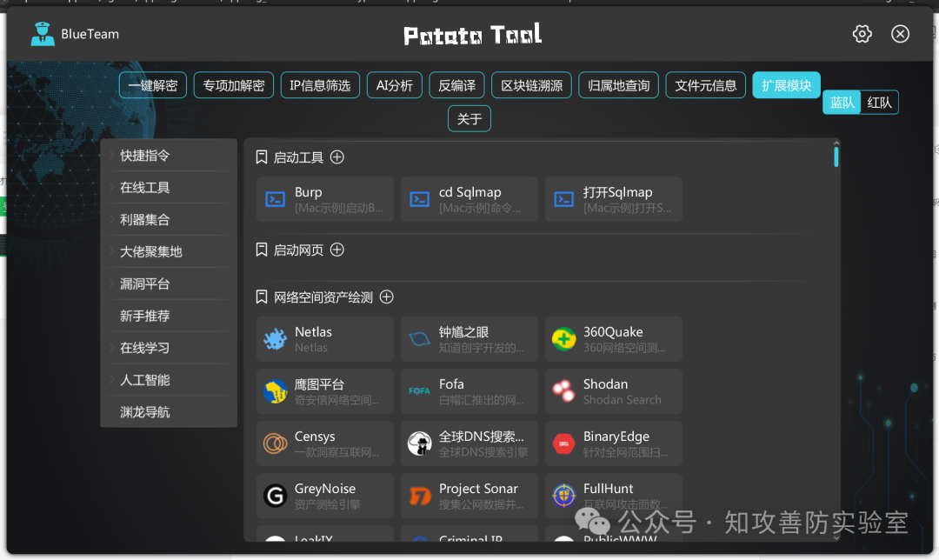Add a new webpage next to 启动网页
The image size is (939, 560).
[x=337, y=250]
